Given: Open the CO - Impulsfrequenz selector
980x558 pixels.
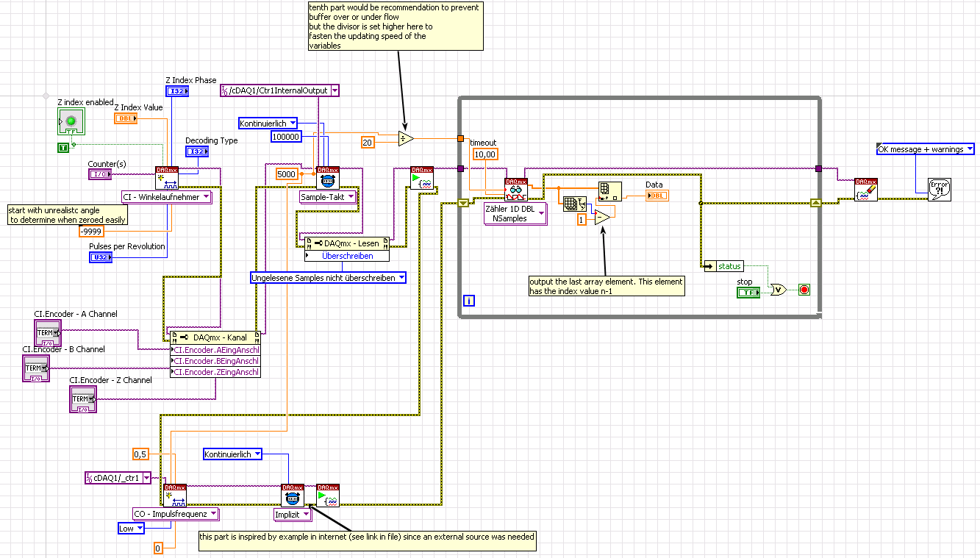Looking at the screenshot, I should pyautogui.click(x=176, y=514).
